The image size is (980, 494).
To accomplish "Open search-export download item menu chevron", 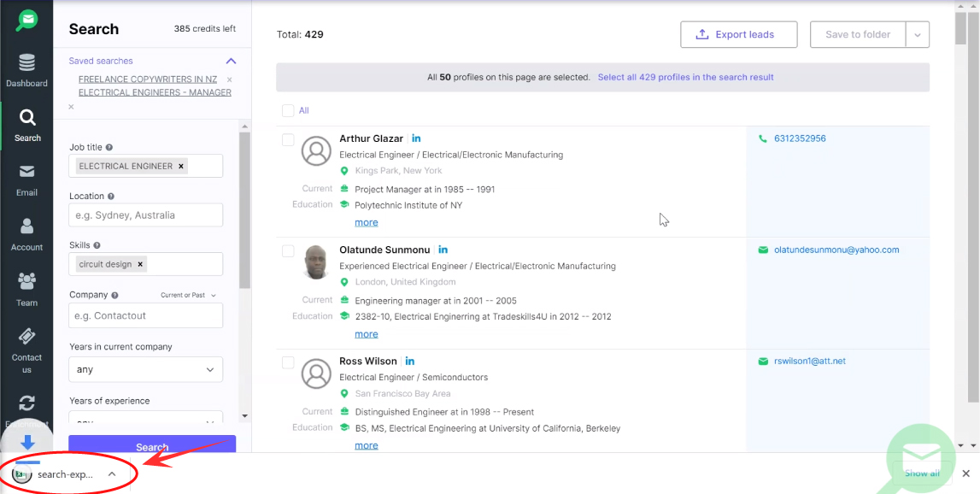I will (112, 474).
